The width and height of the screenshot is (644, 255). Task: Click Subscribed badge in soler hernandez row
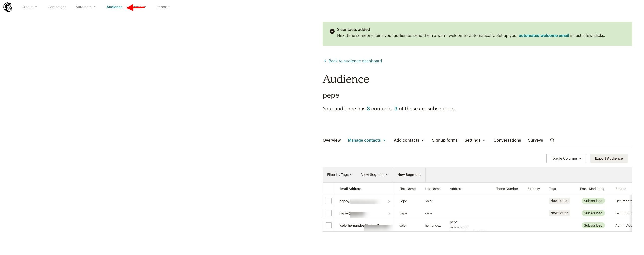click(593, 226)
